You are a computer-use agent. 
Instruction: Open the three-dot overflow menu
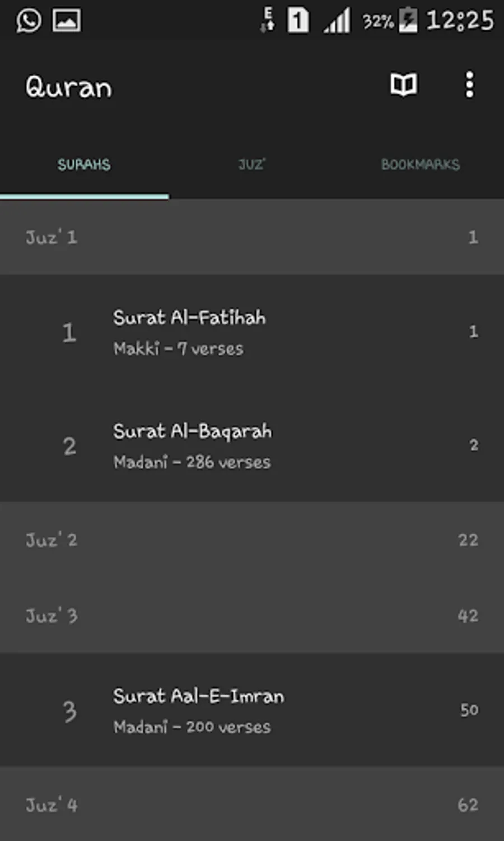470,85
